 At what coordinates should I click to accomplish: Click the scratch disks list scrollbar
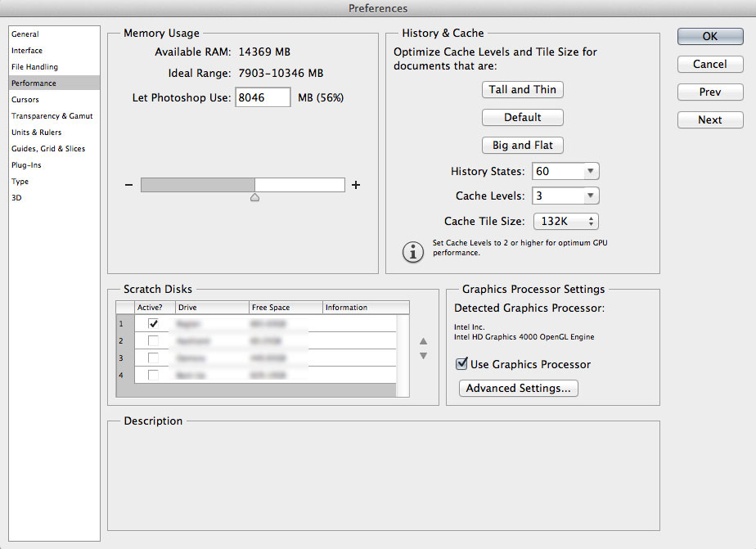click(403, 356)
